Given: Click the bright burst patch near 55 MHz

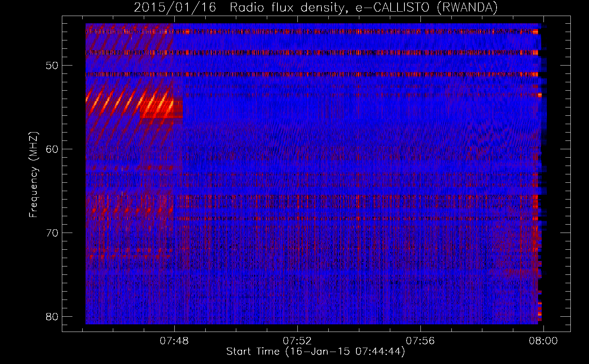Looking at the screenshot, I should pyautogui.click(x=161, y=108).
